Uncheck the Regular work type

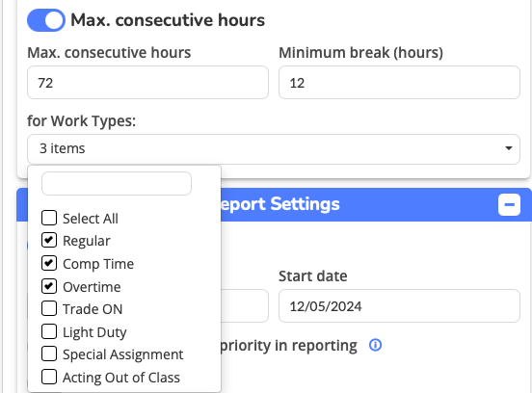click(49, 240)
